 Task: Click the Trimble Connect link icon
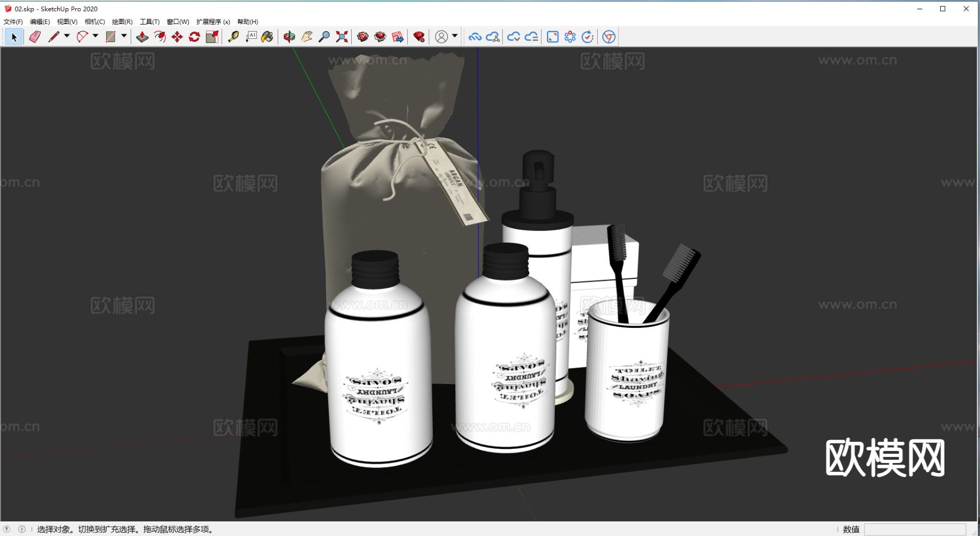[475, 37]
